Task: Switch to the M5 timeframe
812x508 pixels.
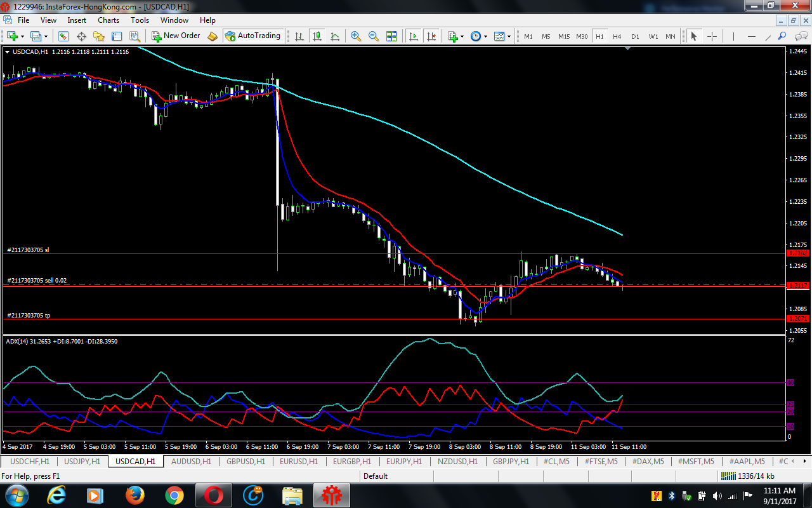Action: [x=546, y=36]
